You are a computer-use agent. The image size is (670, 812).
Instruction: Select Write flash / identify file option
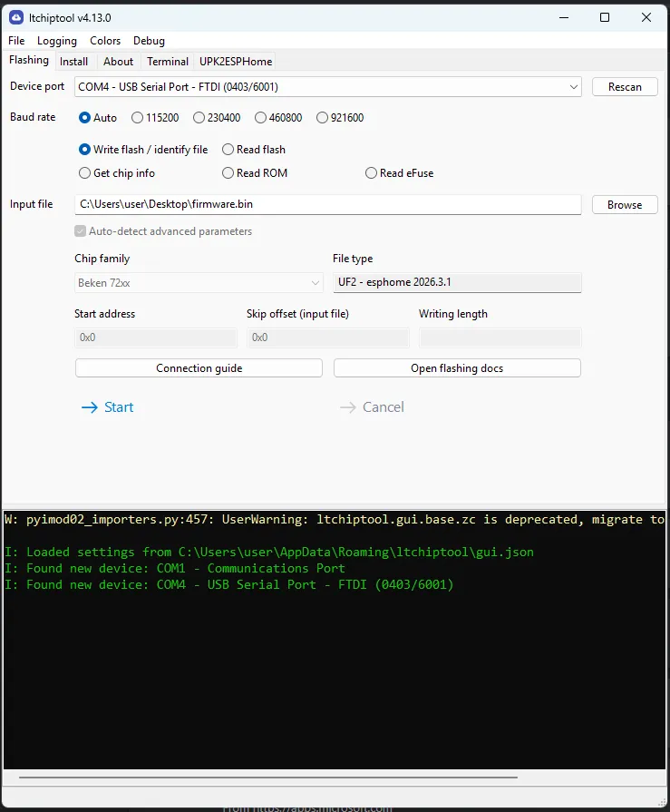[143, 150]
